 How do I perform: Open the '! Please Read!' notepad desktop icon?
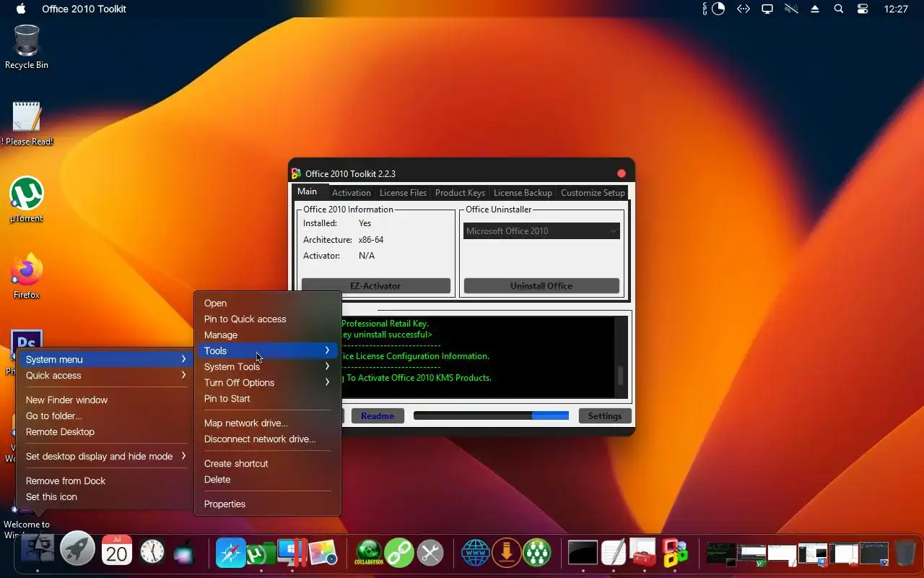27,117
